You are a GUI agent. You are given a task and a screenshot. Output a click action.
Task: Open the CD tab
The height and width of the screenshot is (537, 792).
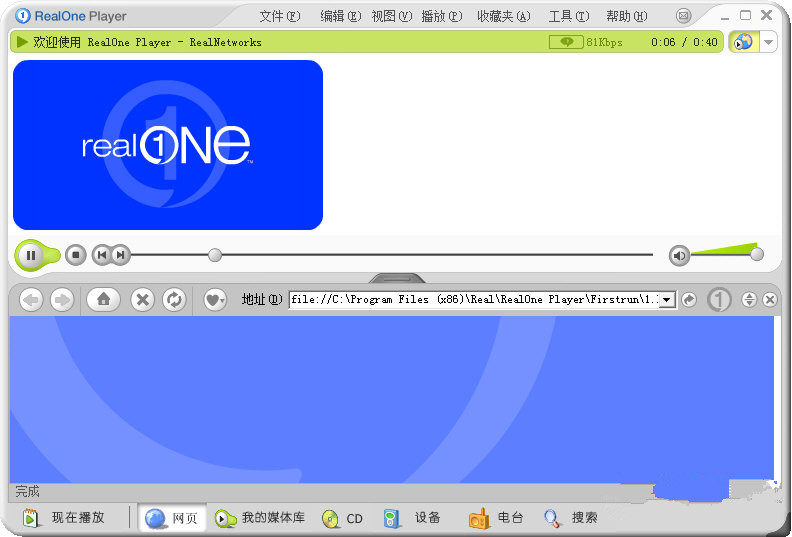tap(342, 518)
